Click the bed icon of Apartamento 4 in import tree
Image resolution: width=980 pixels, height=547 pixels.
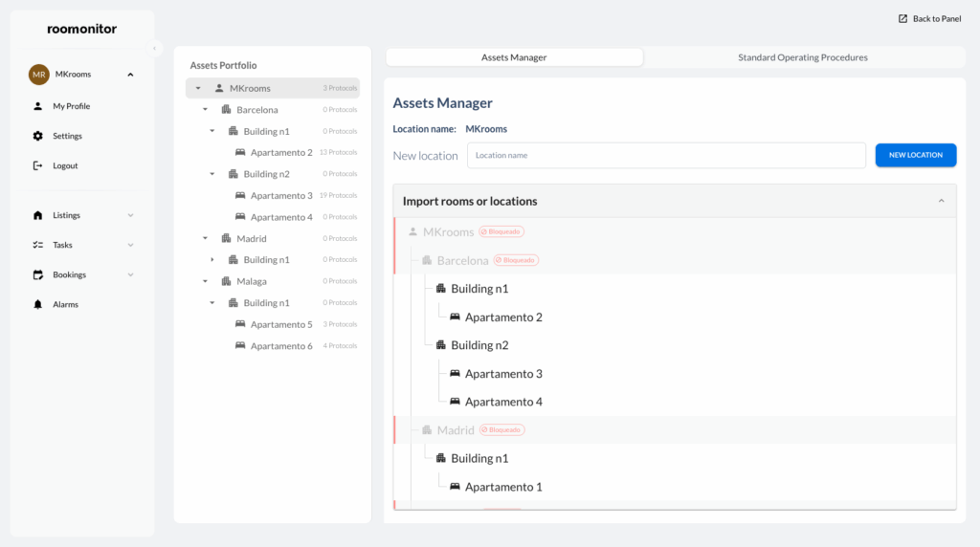click(x=455, y=402)
